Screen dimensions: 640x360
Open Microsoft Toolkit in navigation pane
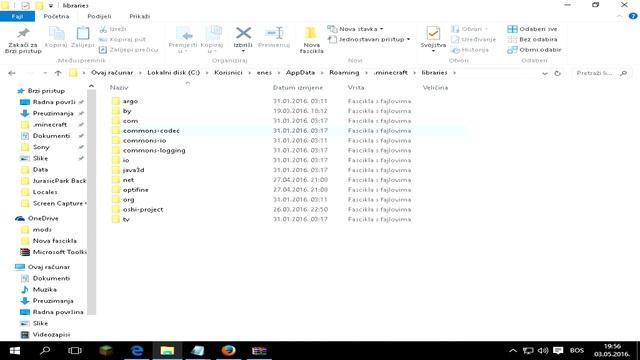click(x=60, y=252)
